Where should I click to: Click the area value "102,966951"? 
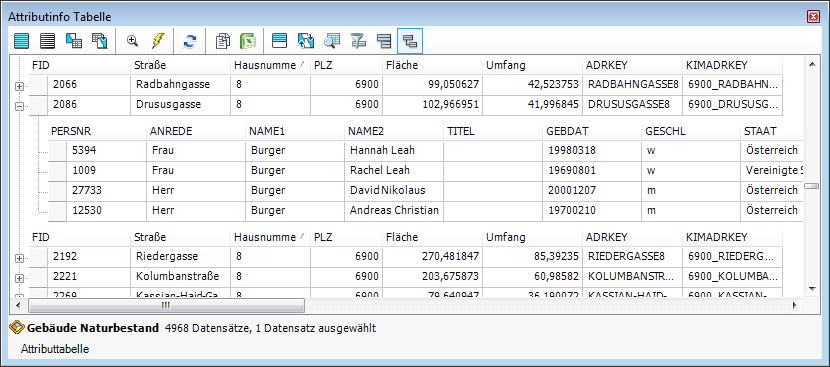click(x=432, y=105)
